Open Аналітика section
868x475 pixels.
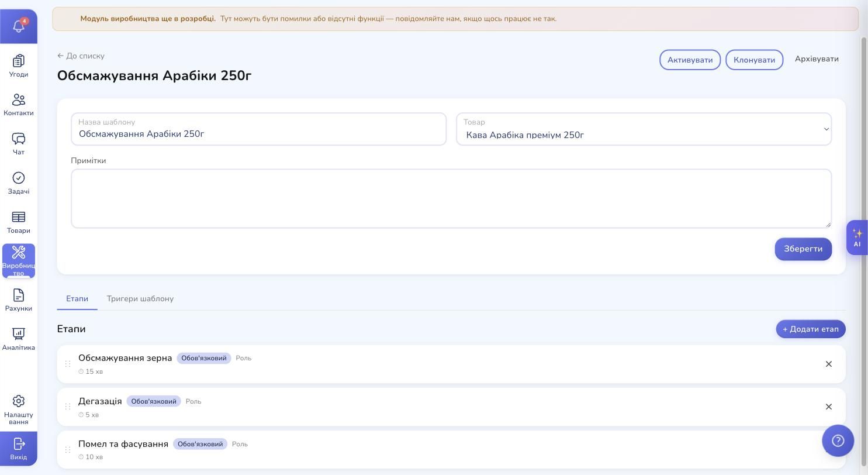pyautogui.click(x=19, y=339)
